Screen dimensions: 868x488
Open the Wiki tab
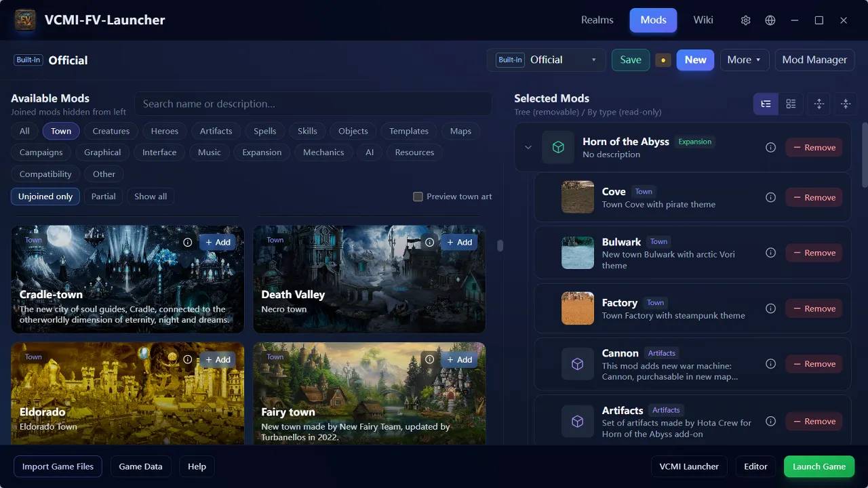coord(703,20)
